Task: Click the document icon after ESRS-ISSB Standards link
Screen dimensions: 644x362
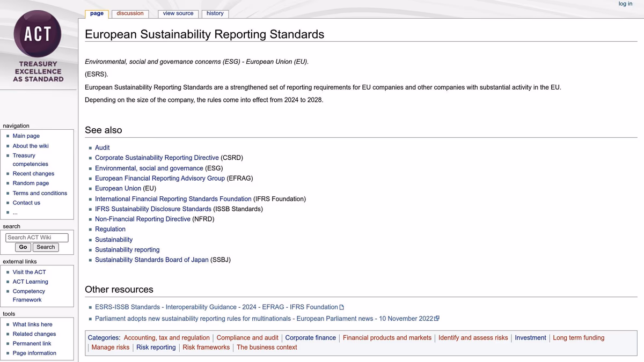Action: (x=341, y=307)
